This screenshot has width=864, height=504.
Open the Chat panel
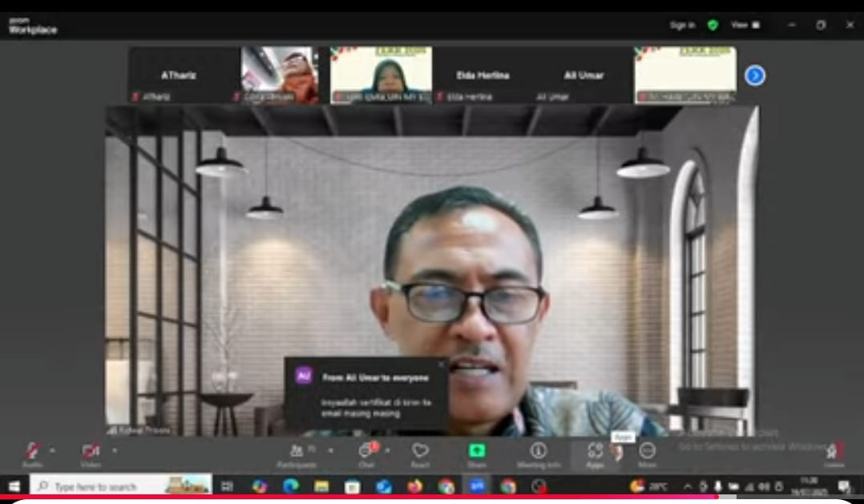click(366, 452)
